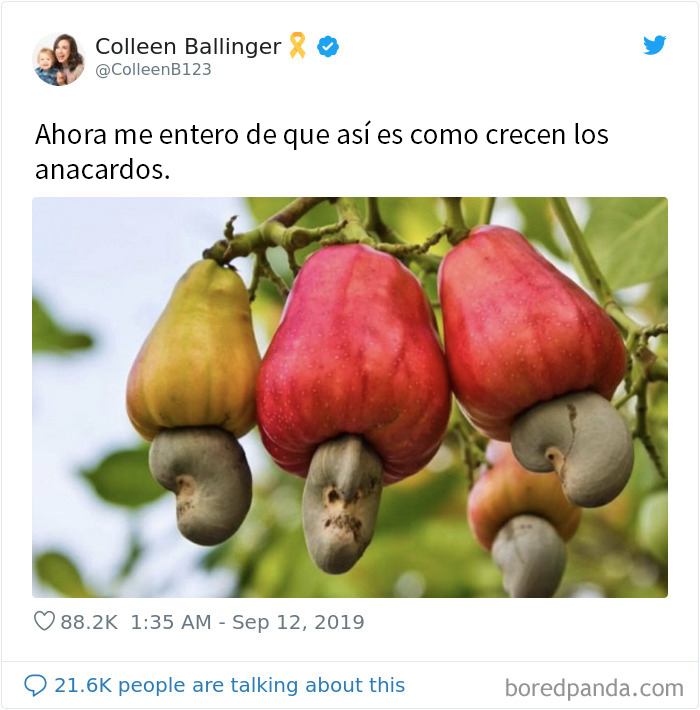
Task: Click the boredpanda.com watermark
Action: (594, 688)
